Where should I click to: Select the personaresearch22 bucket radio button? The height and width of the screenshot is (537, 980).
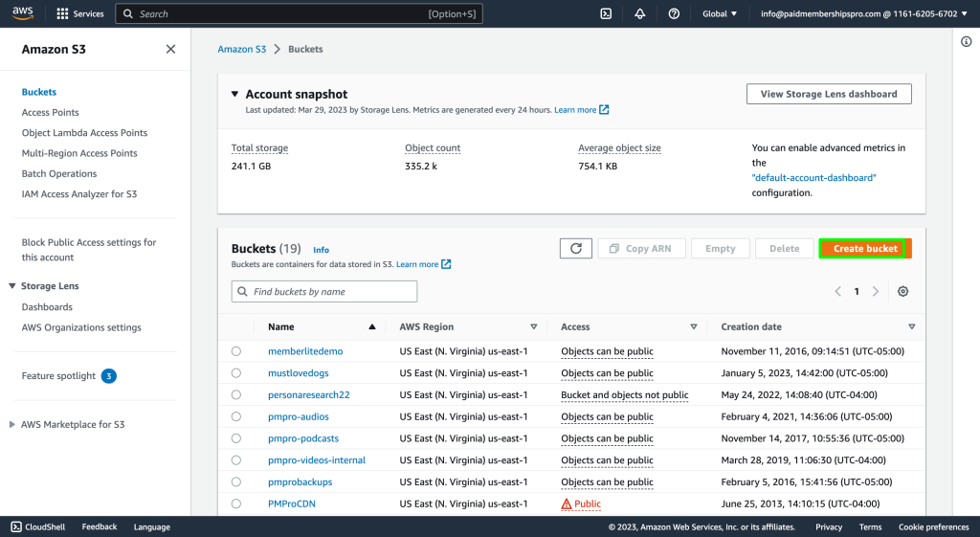coord(235,394)
